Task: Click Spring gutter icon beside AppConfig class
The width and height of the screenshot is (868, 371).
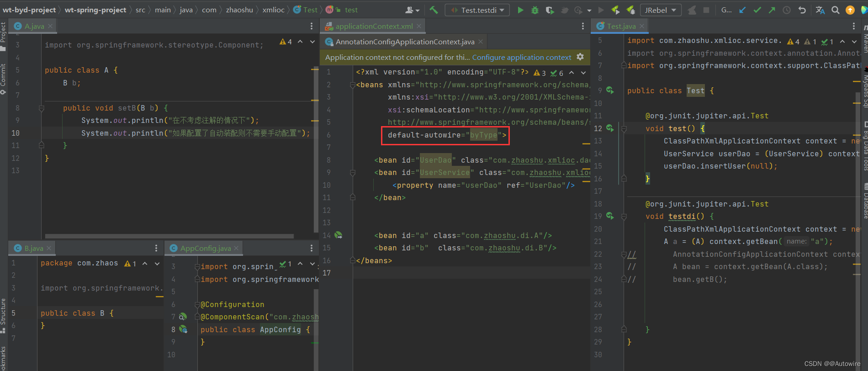Action: point(183,329)
